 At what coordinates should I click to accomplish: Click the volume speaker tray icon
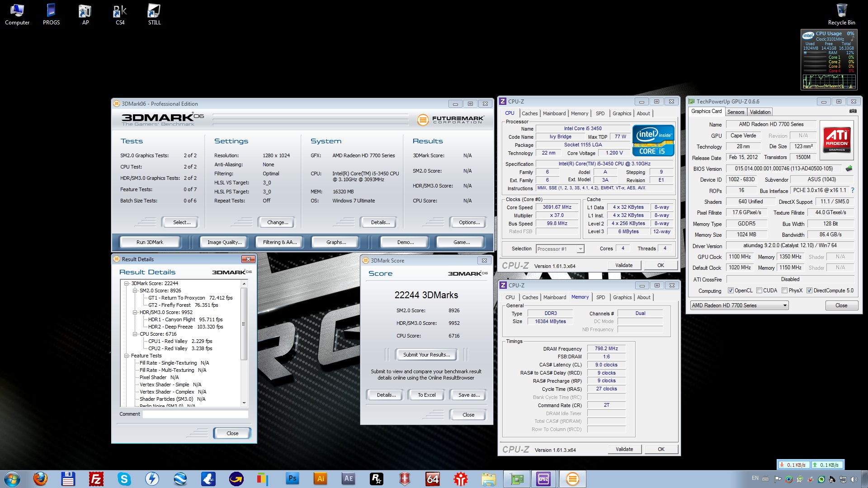point(854,479)
